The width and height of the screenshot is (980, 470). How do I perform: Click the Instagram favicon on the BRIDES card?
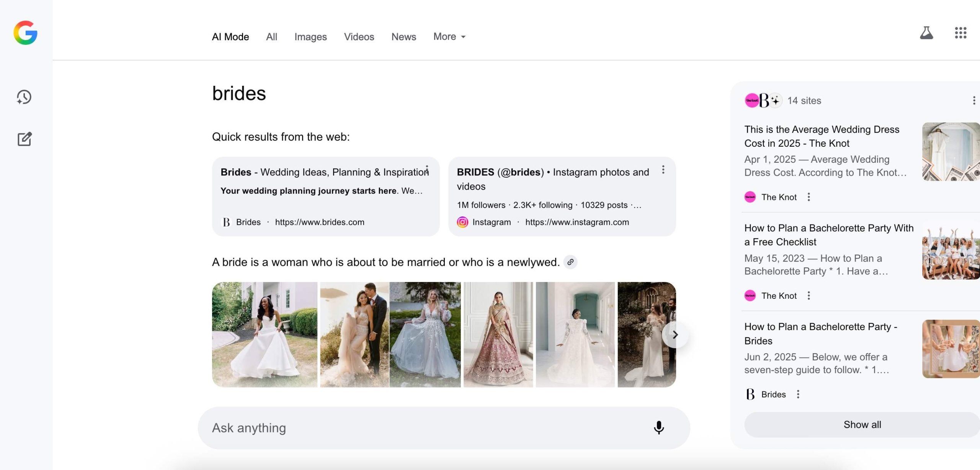tap(462, 222)
